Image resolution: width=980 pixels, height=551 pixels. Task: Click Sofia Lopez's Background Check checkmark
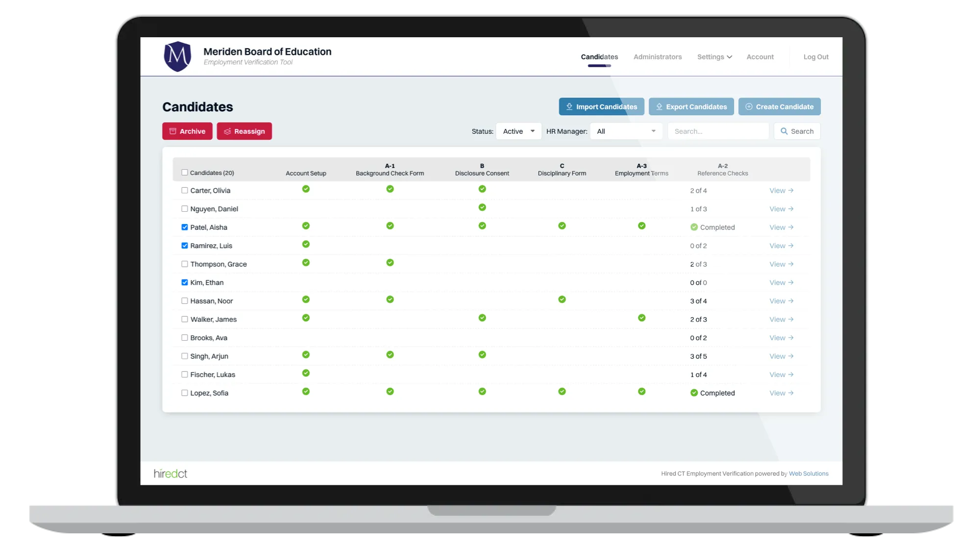tap(390, 391)
